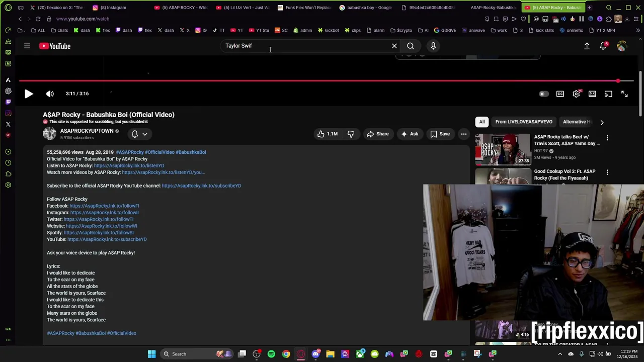644x362 pixels.
Task: Open the taskbar Search box
Action: click(197, 354)
